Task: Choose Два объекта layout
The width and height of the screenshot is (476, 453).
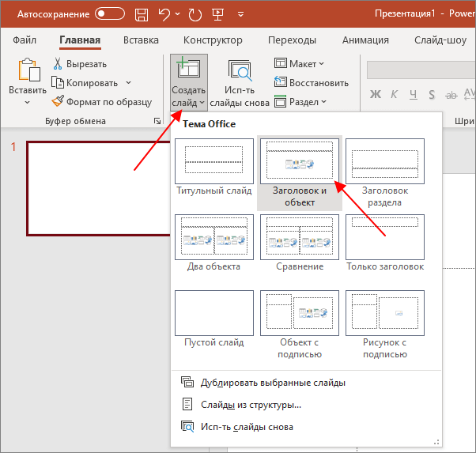Action: coord(214,243)
